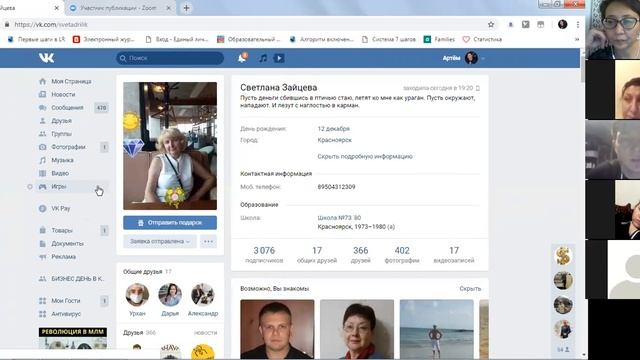The height and width of the screenshot is (360, 640).
Task: Click Скрыть in Возможно, Вы знакомы block
Action: click(470, 289)
